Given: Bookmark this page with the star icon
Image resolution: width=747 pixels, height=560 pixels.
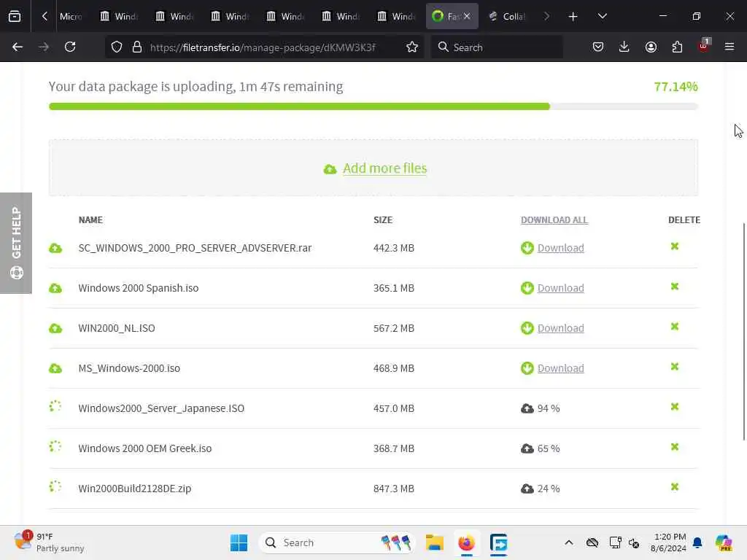Looking at the screenshot, I should [x=412, y=47].
